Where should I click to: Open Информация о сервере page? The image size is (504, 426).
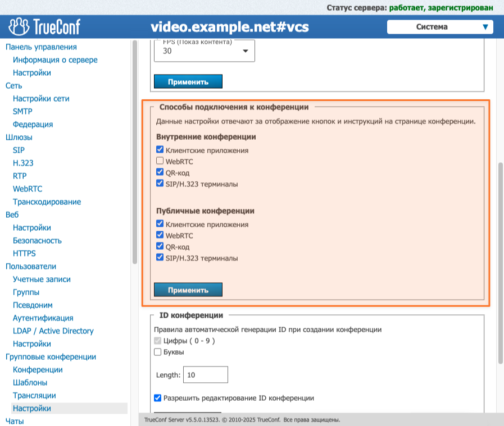[x=55, y=59]
